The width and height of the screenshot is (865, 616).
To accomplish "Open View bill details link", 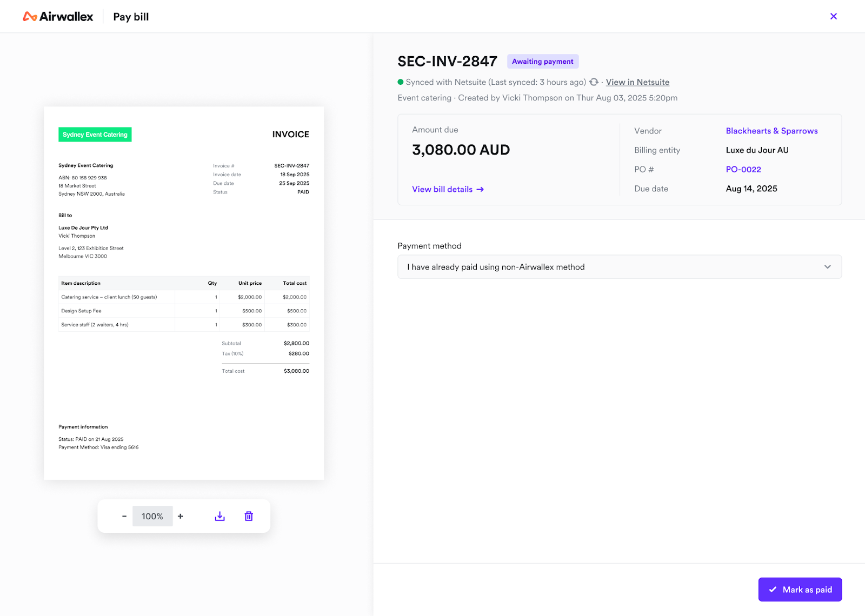I will point(442,189).
